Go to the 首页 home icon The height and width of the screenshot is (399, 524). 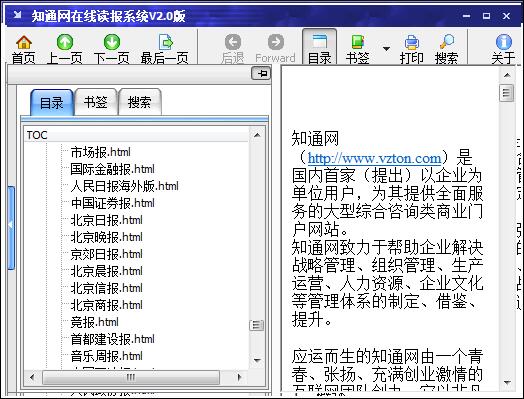pos(23,42)
